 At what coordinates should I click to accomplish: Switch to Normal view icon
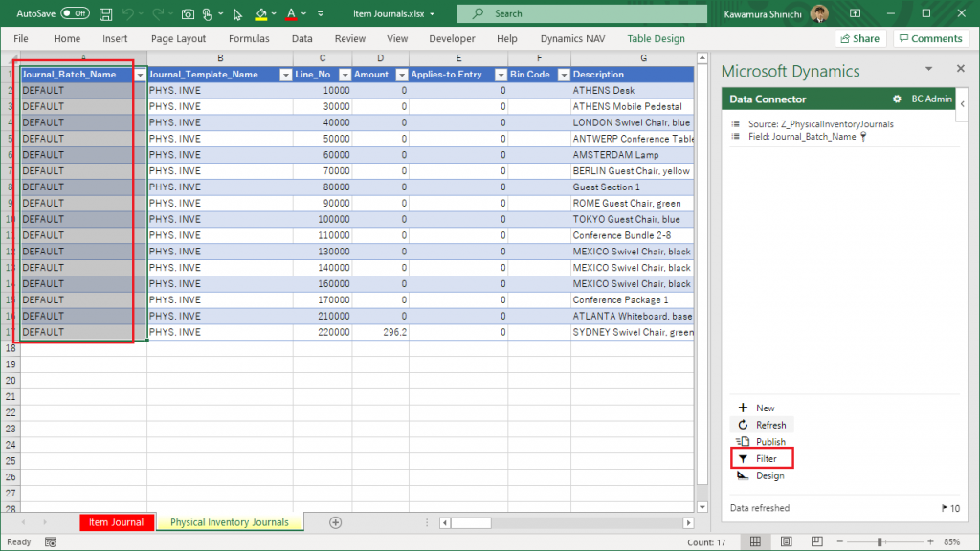click(756, 541)
